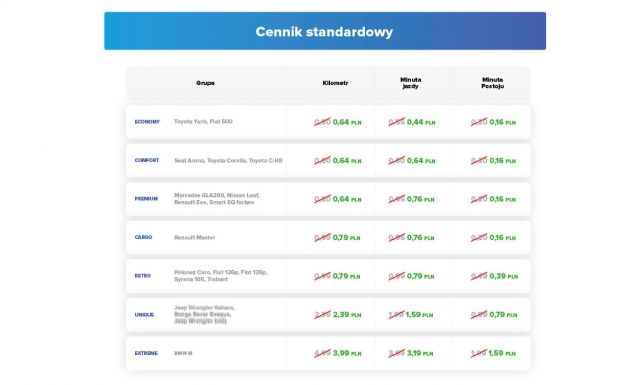This screenshot has height=385, width=643.
Task: Select the EXTREME group label
Action: (x=146, y=353)
